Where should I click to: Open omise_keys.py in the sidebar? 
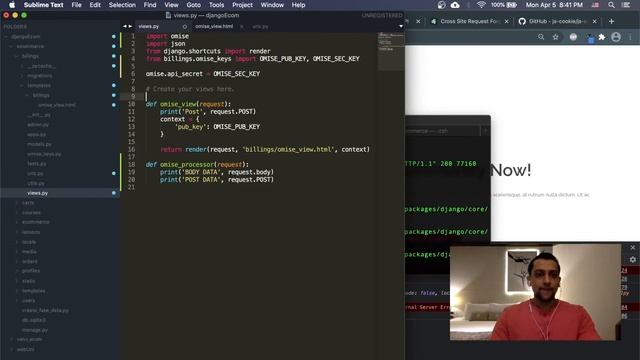(x=44, y=154)
